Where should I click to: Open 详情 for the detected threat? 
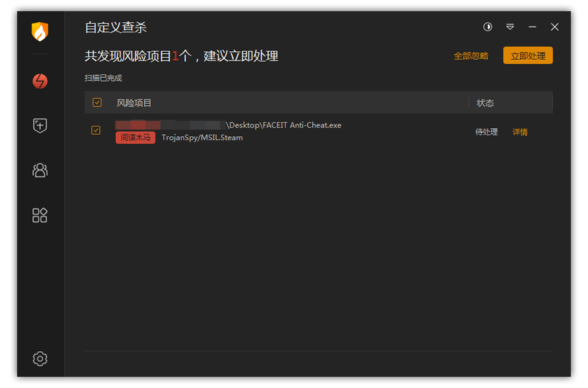coord(520,132)
